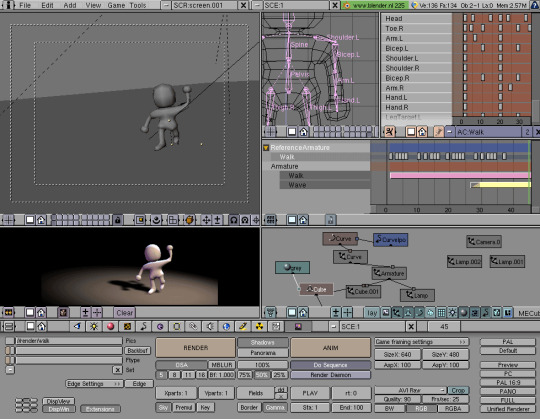Click the Lamp.002 node in the OOPS schematic

click(x=464, y=262)
